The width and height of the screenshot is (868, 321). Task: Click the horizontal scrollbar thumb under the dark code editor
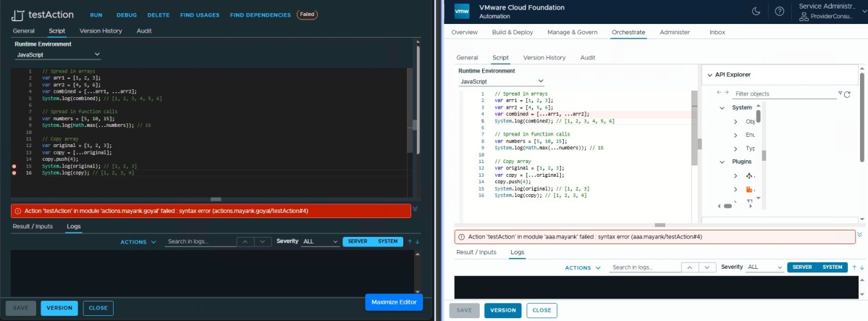pyautogui.click(x=216, y=199)
